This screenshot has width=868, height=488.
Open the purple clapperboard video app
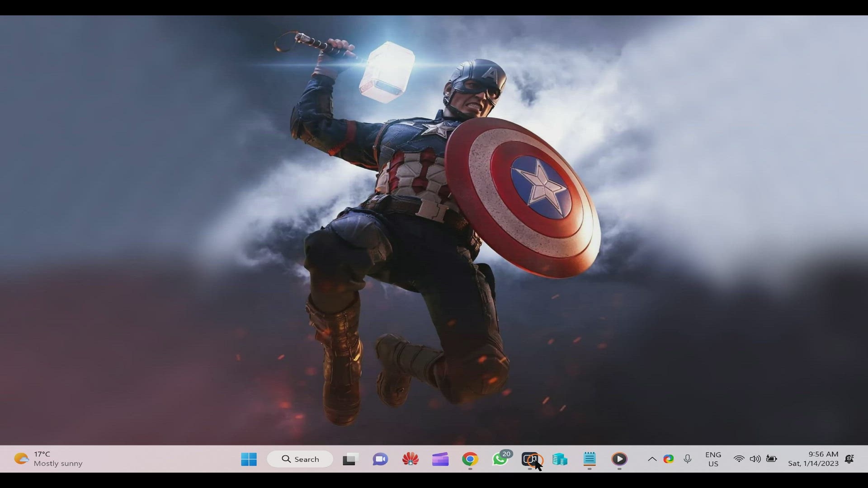point(440,459)
